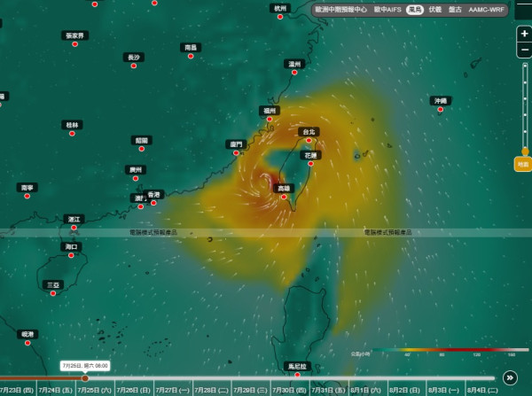Click the fast-forward double arrow button
Image resolution: width=532 pixels, height=396 pixels.
[510, 377]
